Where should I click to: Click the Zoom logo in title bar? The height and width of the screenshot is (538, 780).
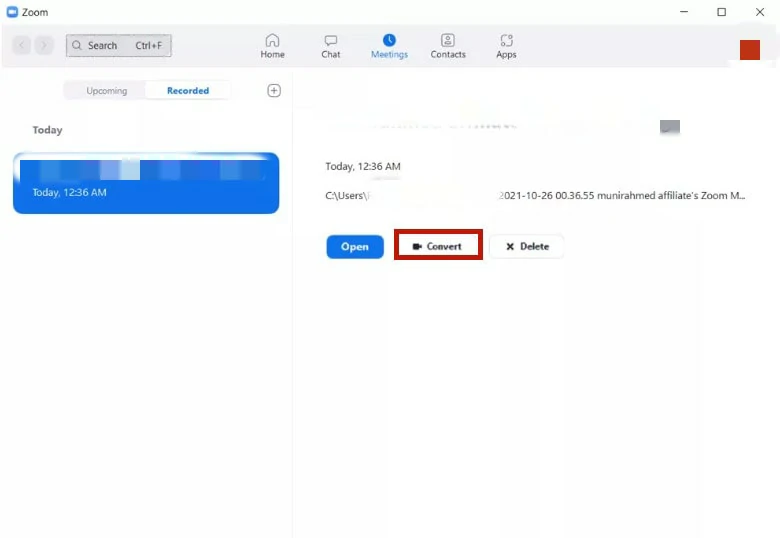tap(12, 12)
